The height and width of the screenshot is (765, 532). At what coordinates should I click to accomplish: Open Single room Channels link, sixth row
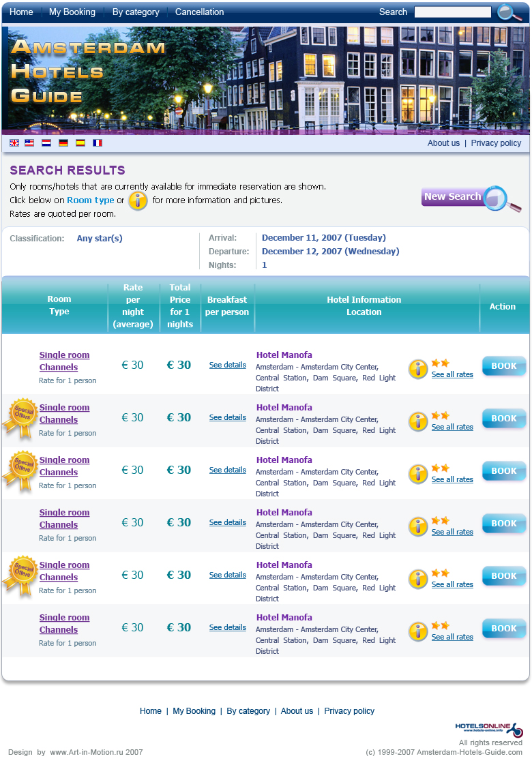[x=64, y=623]
